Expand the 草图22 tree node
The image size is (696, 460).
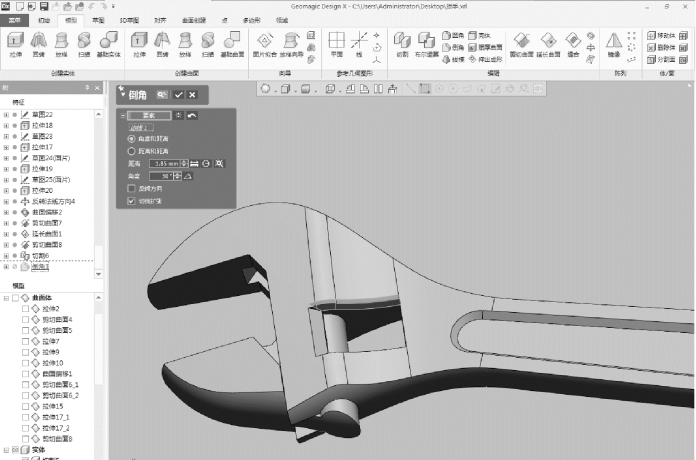click(6, 114)
